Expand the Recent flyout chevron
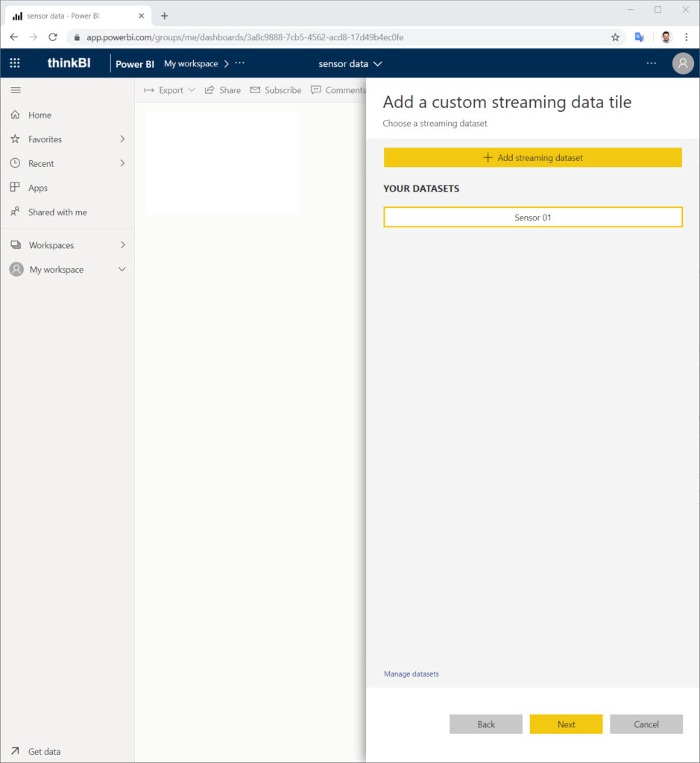 click(122, 163)
